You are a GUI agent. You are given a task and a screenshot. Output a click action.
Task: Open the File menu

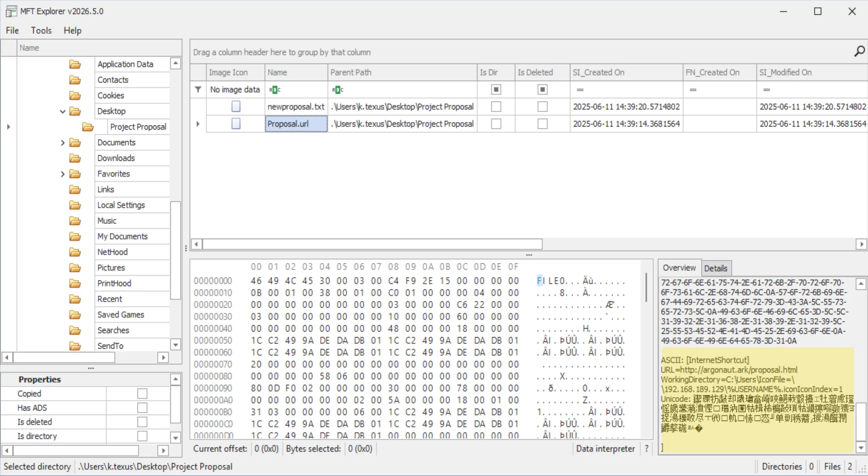tap(13, 30)
